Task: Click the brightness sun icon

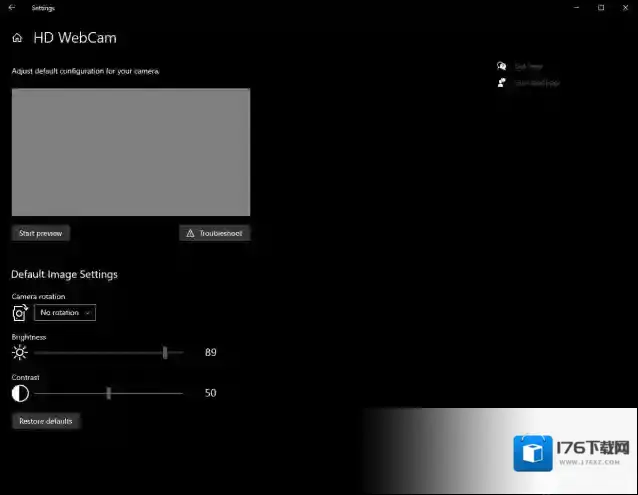Action: coord(20,352)
